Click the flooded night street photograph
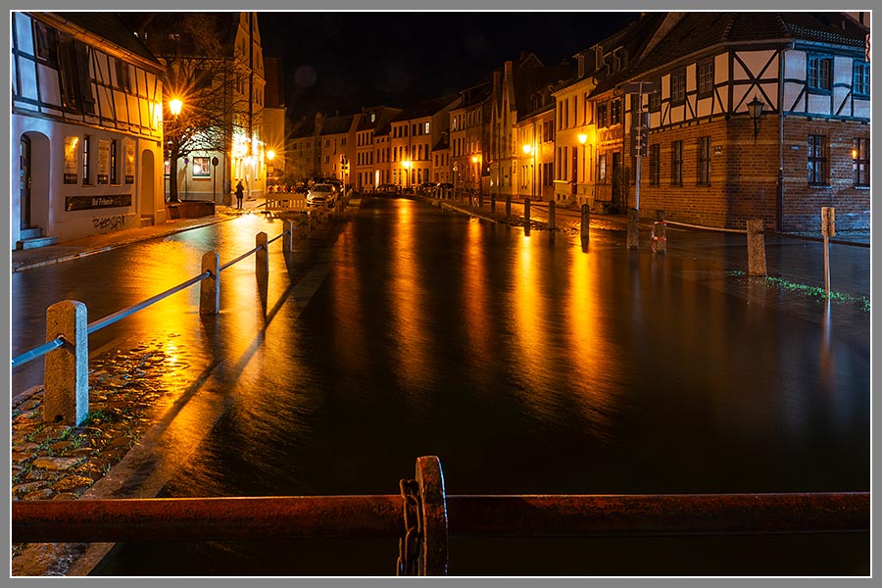 (441, 294)
